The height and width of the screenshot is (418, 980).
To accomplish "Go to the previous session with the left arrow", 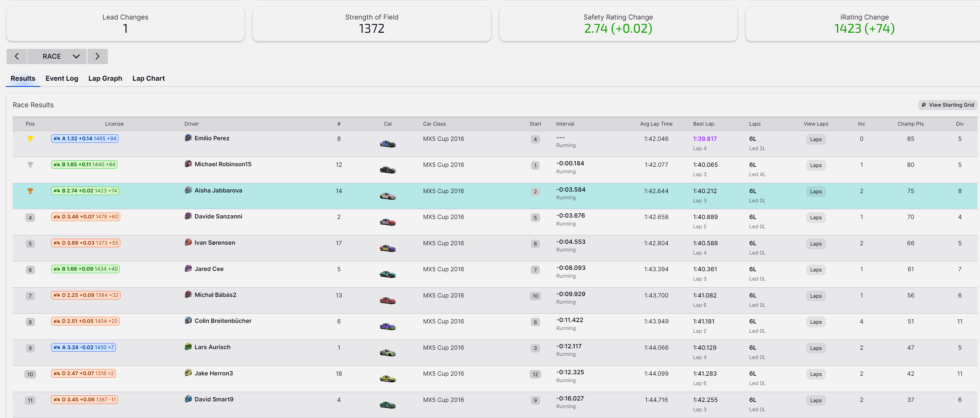I will tap(17, 56).
